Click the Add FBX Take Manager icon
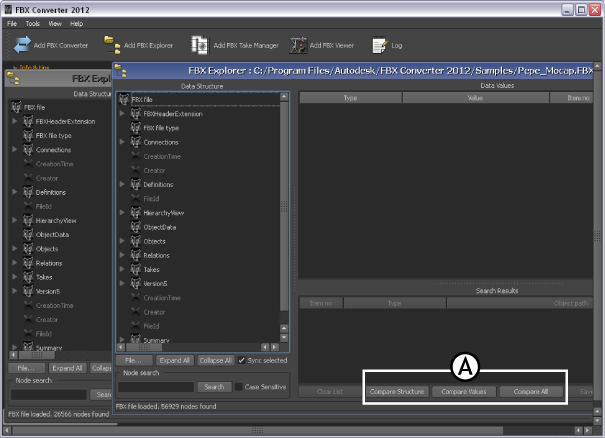 coord(200,45)
